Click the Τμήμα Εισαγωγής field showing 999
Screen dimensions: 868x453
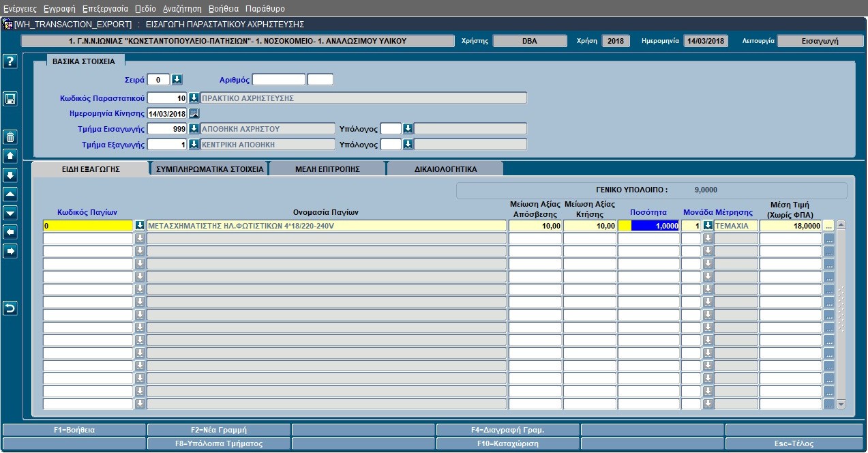[167, 128]
